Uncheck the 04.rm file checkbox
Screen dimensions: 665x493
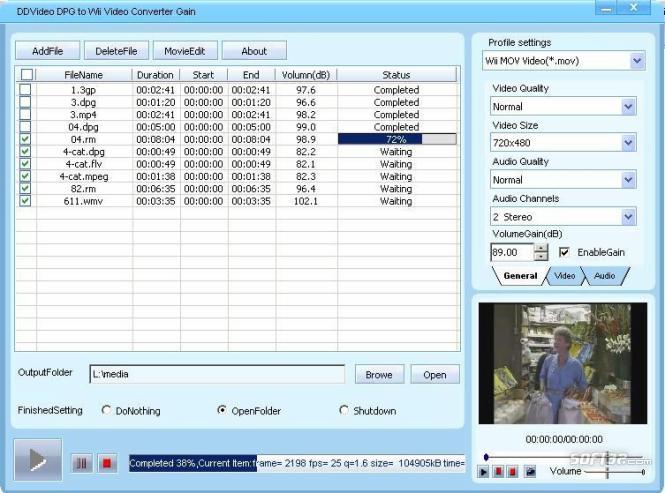pos(25,139)
